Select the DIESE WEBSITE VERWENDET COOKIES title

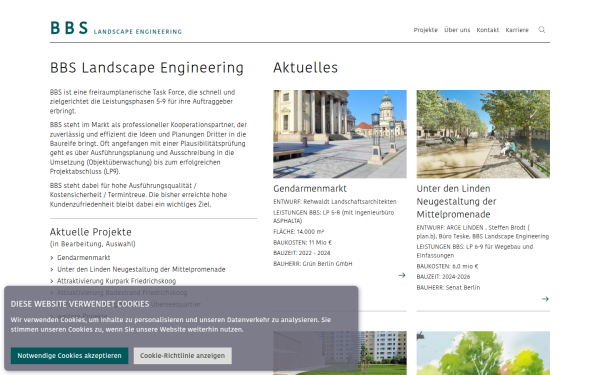(x=80, y=304)
